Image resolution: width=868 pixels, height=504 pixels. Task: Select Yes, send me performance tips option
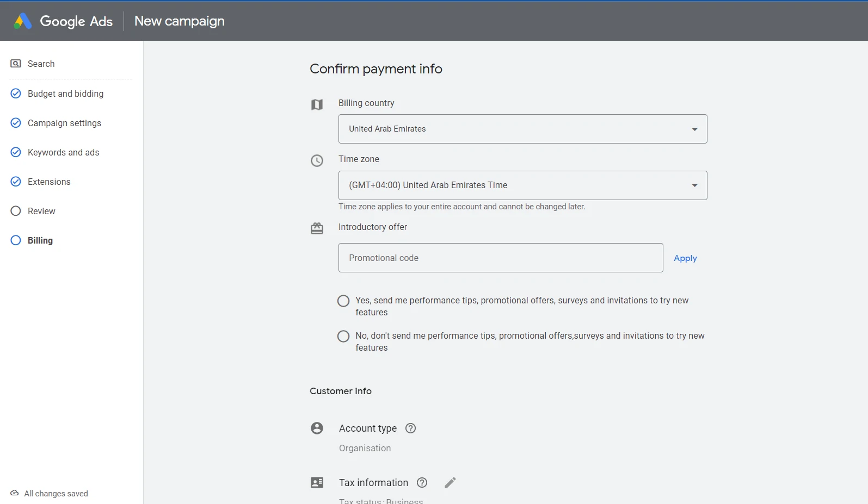coord(343,301)
